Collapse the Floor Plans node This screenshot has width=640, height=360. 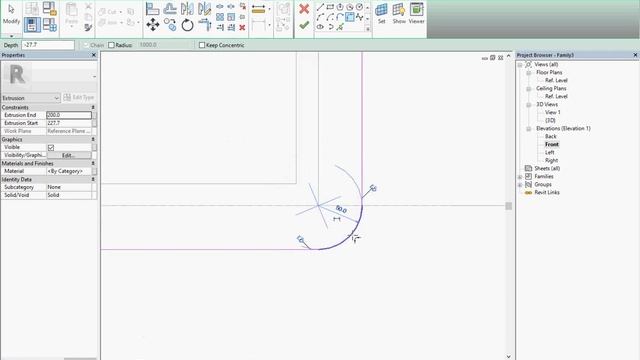coord(529,73)
